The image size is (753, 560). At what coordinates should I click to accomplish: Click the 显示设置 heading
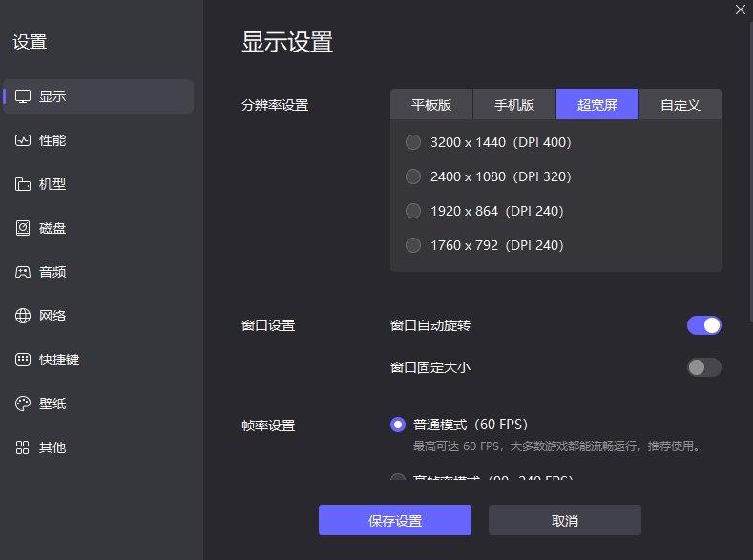(286, 42)
